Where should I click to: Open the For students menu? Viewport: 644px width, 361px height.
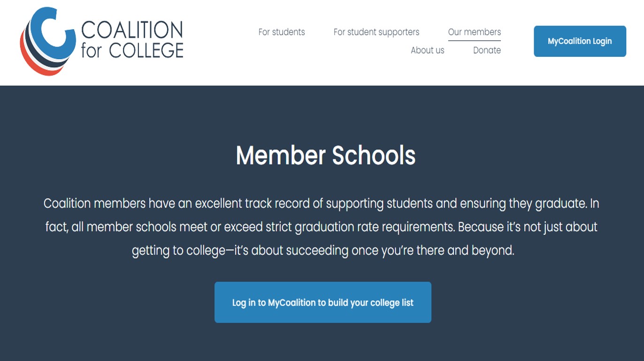coord(282,32)
